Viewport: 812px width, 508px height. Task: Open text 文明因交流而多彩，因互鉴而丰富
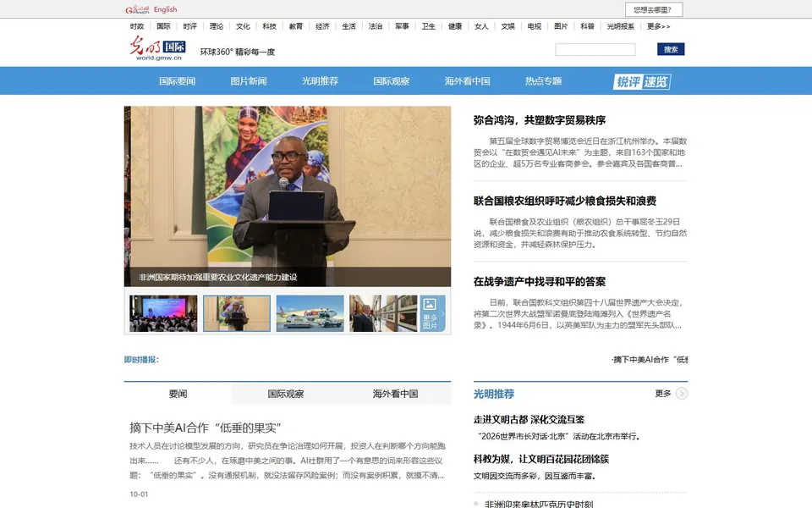[x=535, y=476]
